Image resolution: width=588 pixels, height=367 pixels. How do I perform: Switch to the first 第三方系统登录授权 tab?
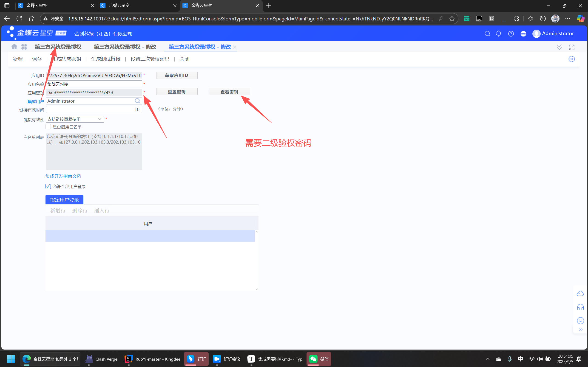click(58, 47)
